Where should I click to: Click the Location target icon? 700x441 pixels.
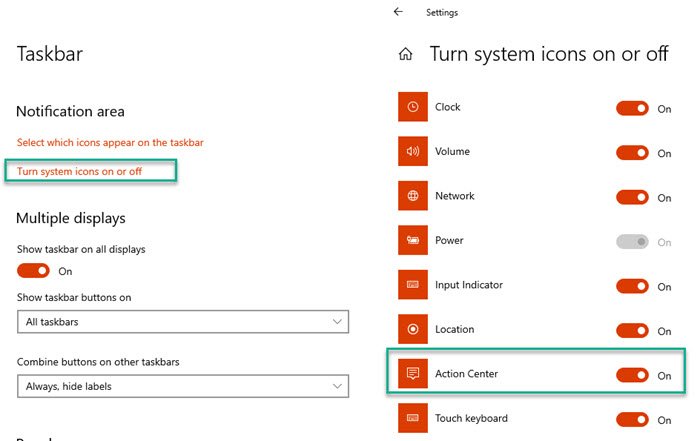pyautogui.click(x=413, y=330)
